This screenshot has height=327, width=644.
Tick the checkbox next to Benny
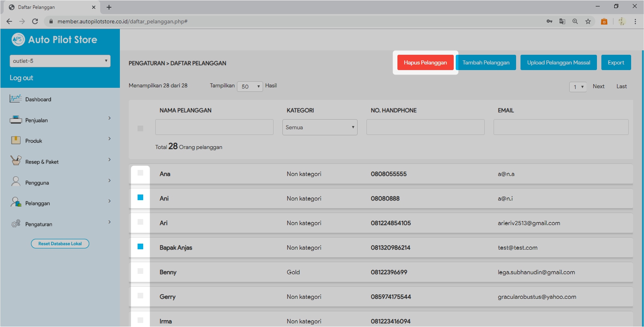(140, 271)
